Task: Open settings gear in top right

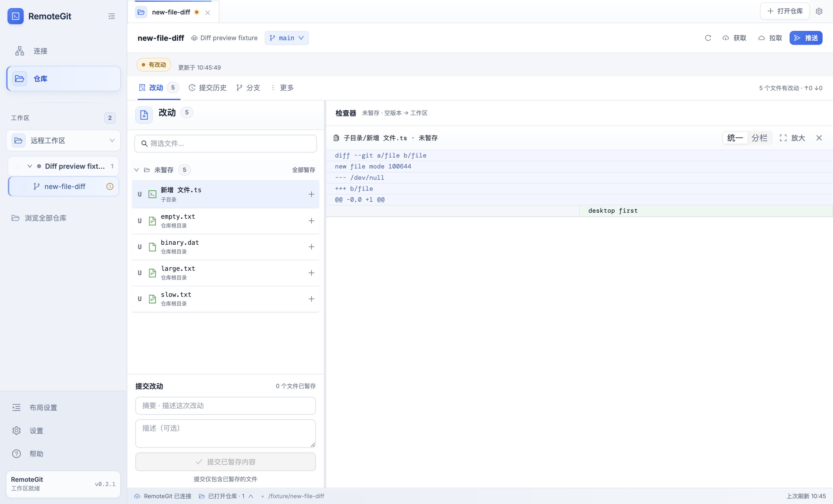Action: coord(819,11)
